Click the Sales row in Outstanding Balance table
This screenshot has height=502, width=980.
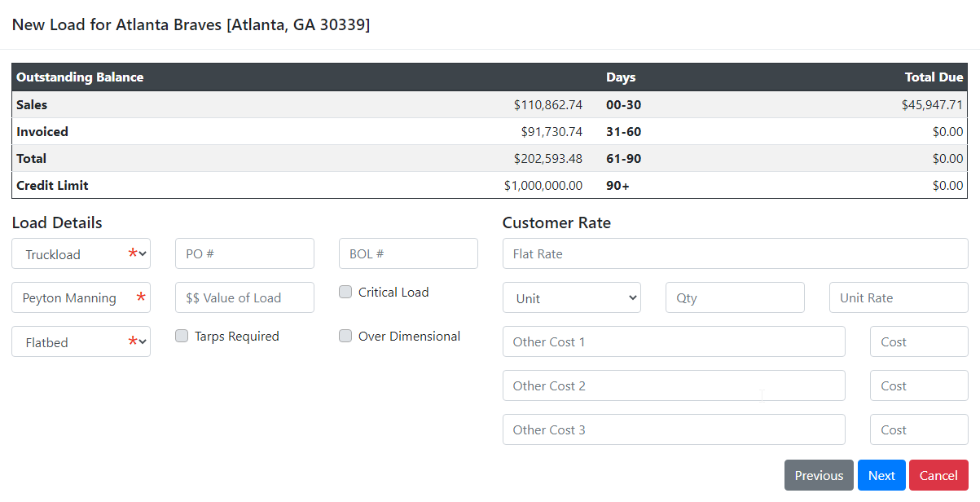(x=244, y=104)
